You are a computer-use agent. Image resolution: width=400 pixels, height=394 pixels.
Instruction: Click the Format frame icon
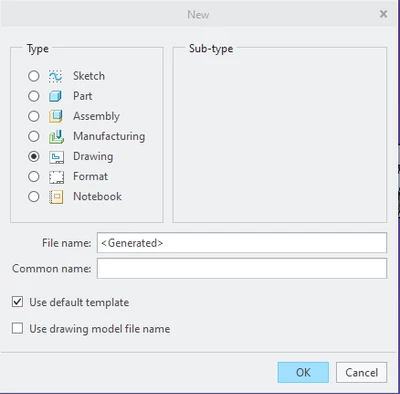coord(56,177)
